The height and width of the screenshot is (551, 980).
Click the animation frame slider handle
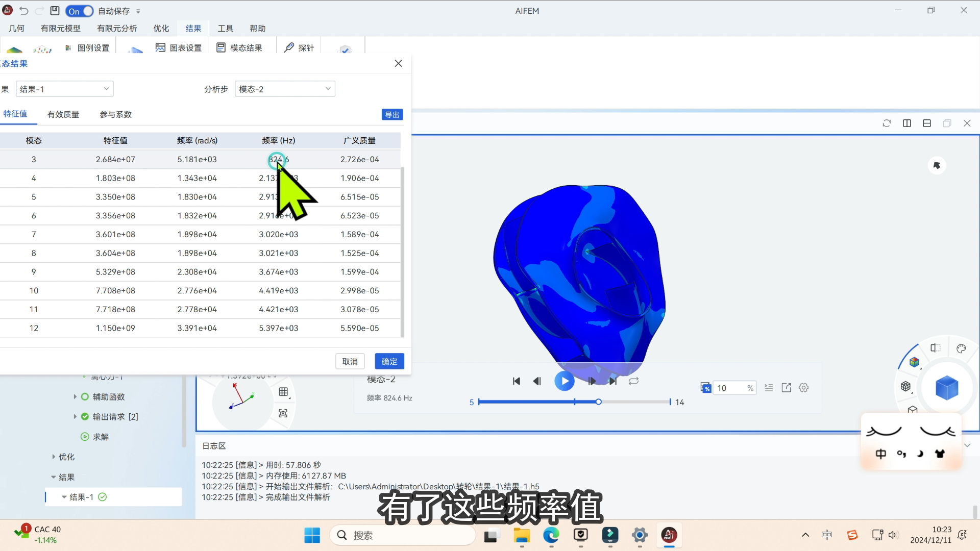(598, 402)
